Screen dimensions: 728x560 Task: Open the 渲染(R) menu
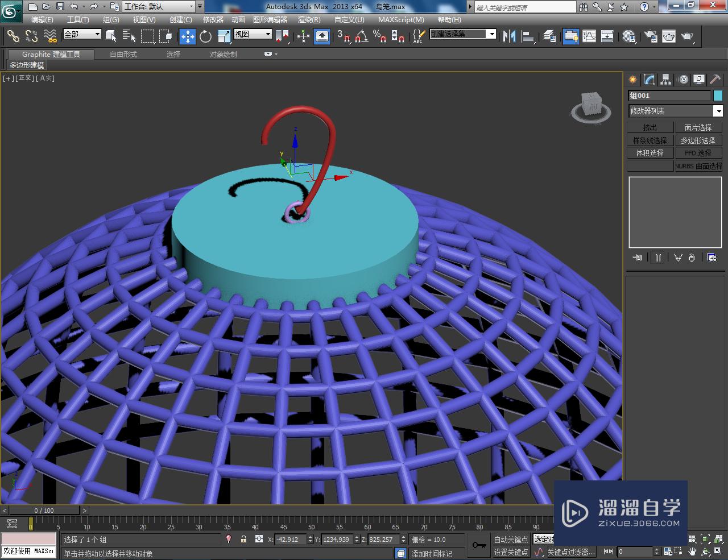click(x=309, y=19)
